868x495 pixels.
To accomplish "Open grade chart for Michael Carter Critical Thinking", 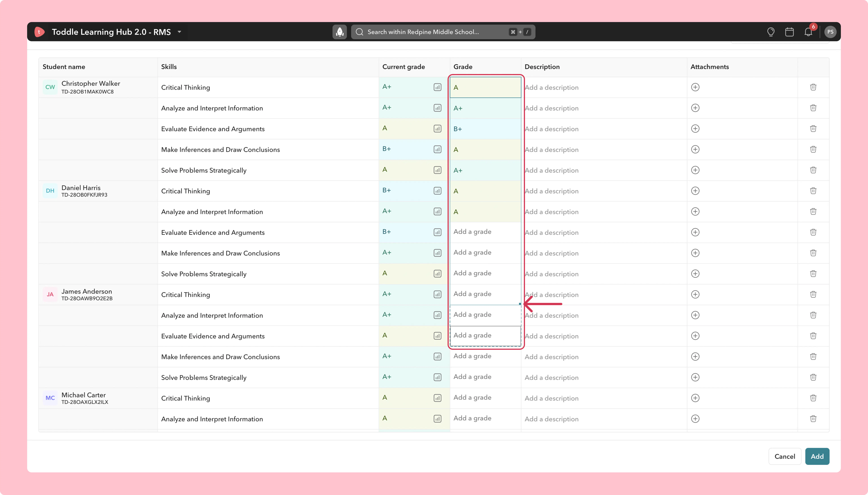I will tap(438, 398).
